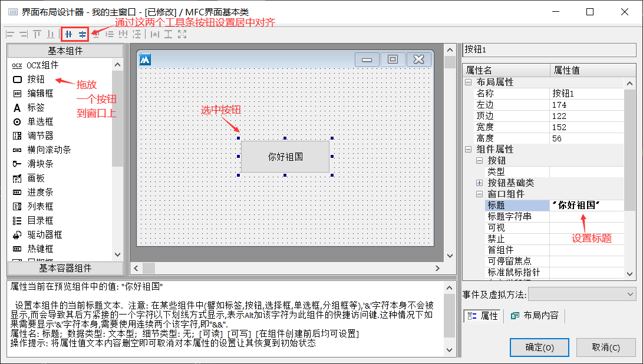Click the make same size toolbar icon
This screenshot has height=364, width=643.
point(182,34)
